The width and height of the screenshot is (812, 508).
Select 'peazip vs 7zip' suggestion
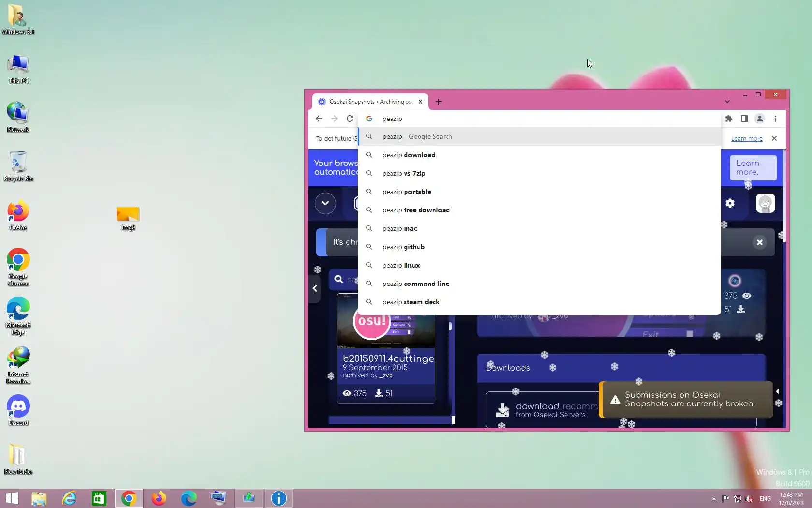[x=539, y=173]
